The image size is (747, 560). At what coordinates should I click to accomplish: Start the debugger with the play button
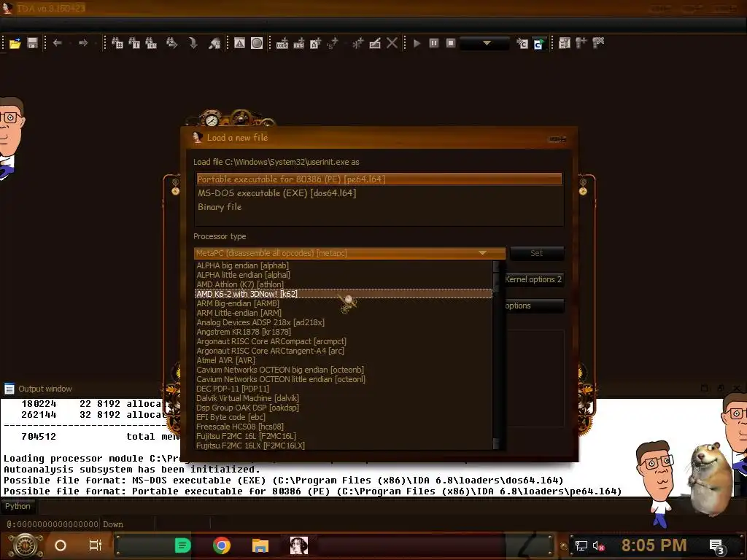click(x=417, y=43)
